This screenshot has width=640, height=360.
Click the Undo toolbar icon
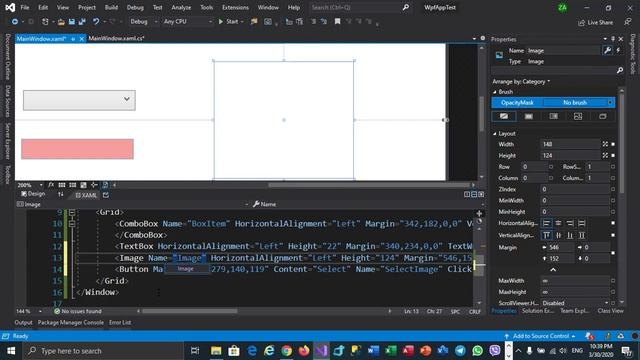click(x=96, y=22)
